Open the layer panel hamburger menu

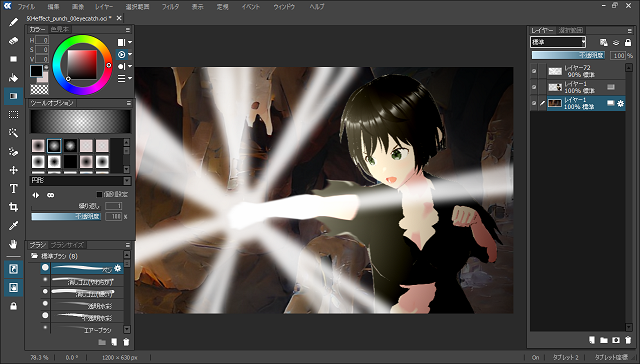(629, 31)
